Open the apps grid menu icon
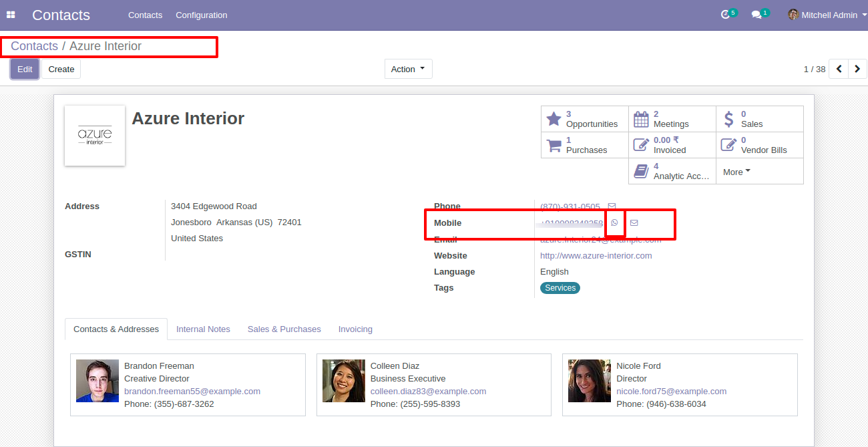 tap(11, 15)
